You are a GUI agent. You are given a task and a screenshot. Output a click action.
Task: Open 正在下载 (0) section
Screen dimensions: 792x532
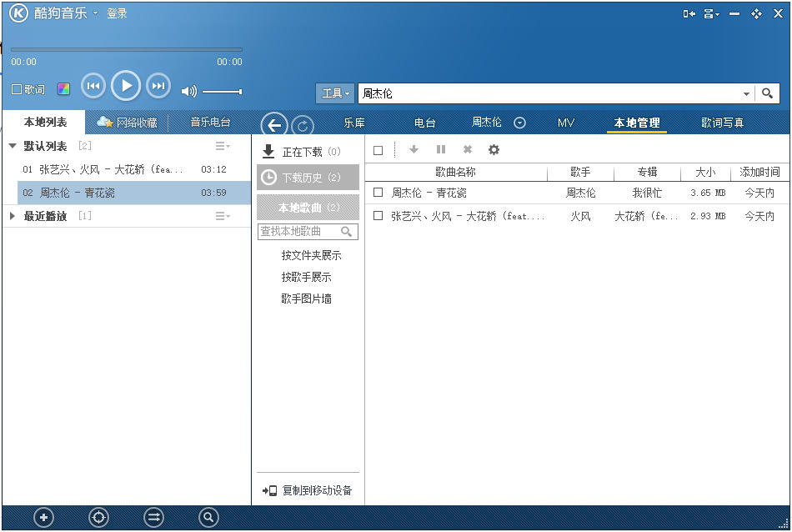pos(308,152)
